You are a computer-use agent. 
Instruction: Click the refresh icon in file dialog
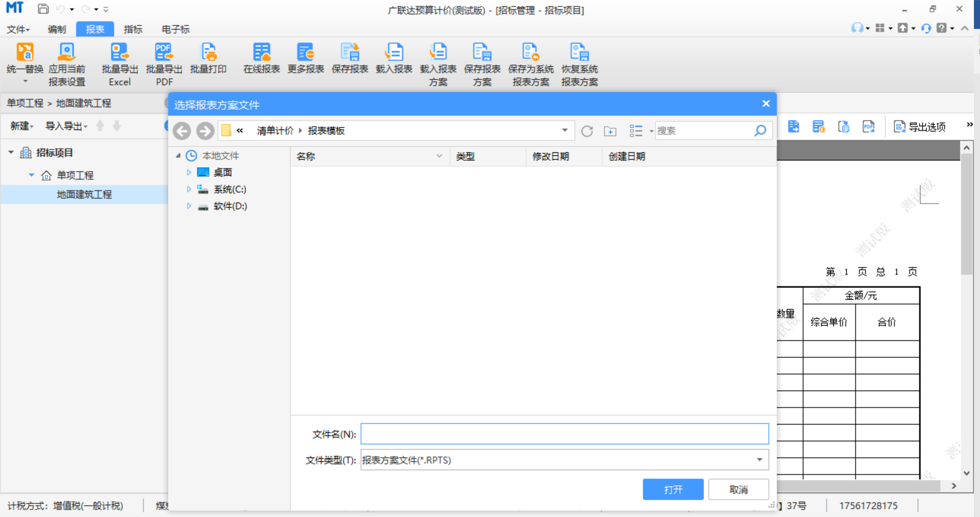587,131
